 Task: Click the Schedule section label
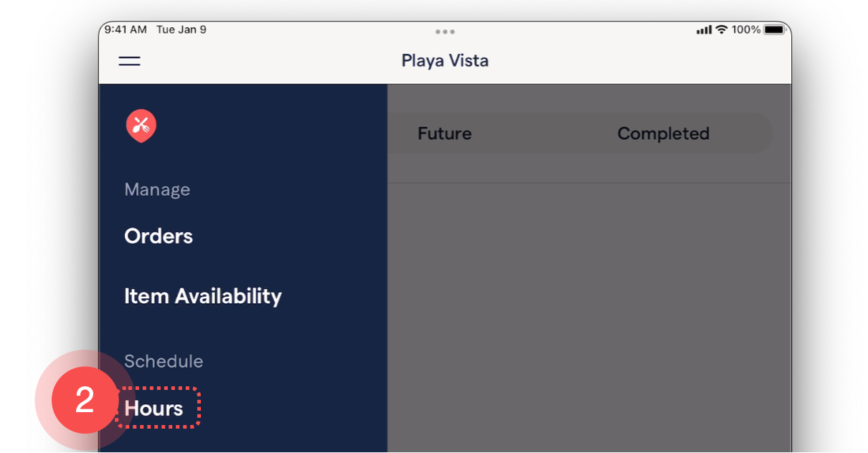[x=164, y=361]
